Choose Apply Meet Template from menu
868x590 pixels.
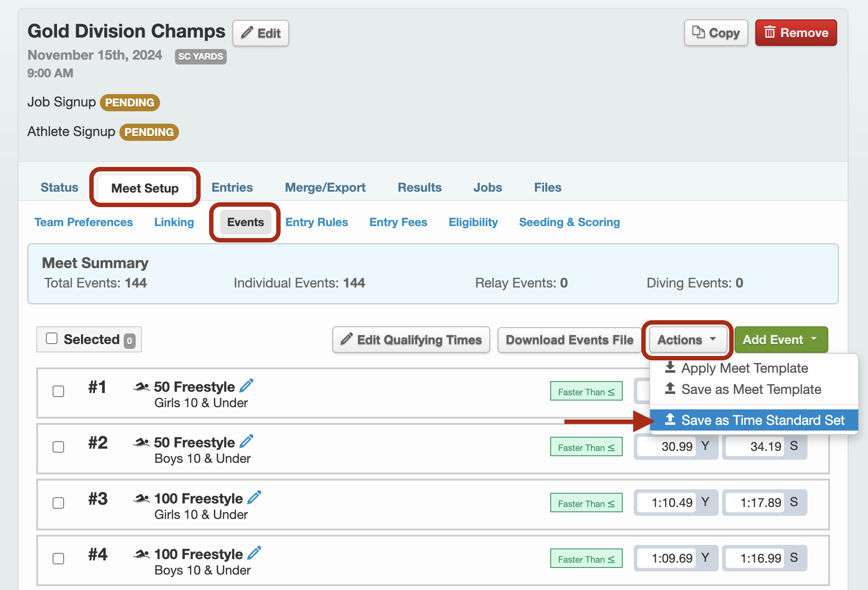(x=754, y=368)
